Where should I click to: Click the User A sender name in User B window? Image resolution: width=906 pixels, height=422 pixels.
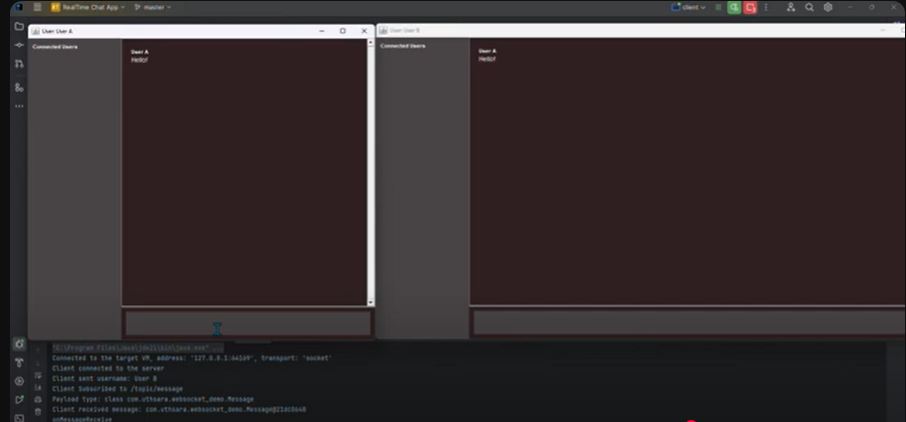[x=488, y=51]
